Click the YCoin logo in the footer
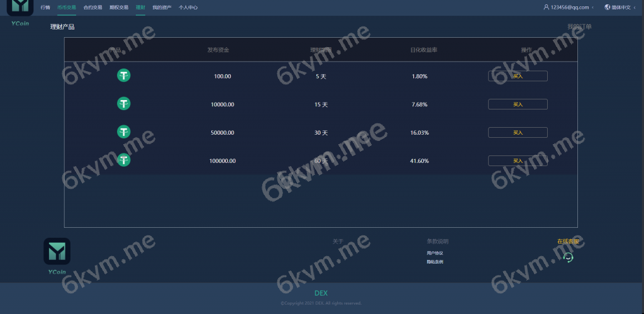This screenshot has height=314, width=644. tap(57, 252)
